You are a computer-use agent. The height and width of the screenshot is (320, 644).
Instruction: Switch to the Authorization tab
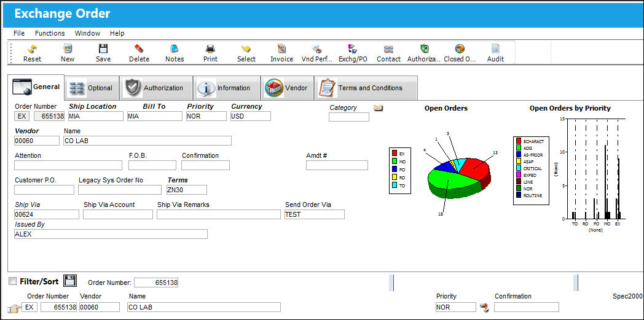coord(155,88)
